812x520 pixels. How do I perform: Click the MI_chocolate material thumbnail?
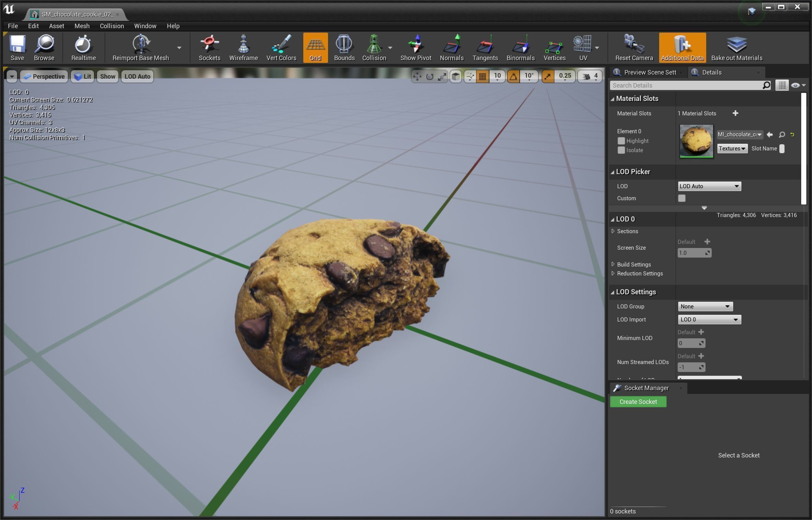pos(696,141)
